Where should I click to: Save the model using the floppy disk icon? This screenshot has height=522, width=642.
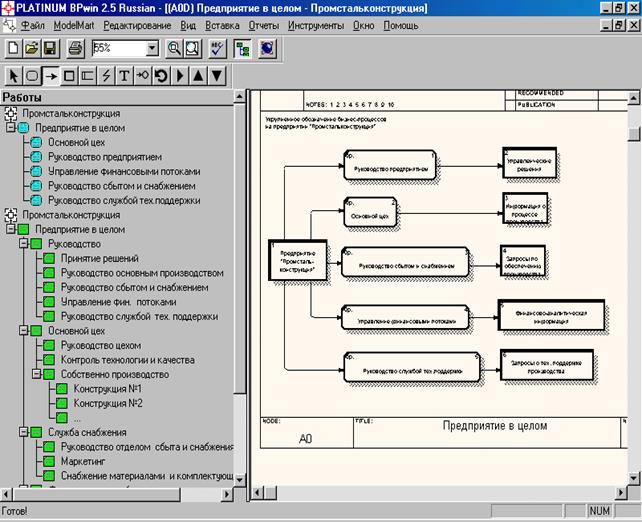(x=49, y=48)
